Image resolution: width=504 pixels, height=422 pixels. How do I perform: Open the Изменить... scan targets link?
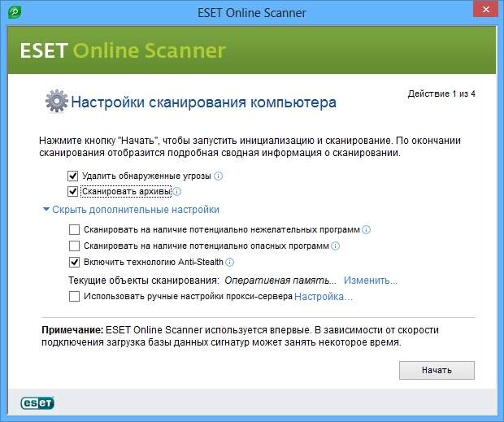370,280
